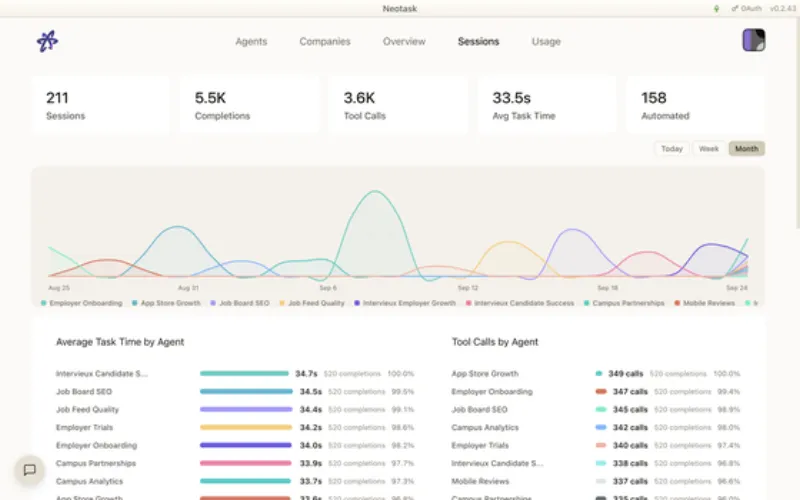
Task: Toggle Campus Partnerships legend entry
Action: pos(624,303)
